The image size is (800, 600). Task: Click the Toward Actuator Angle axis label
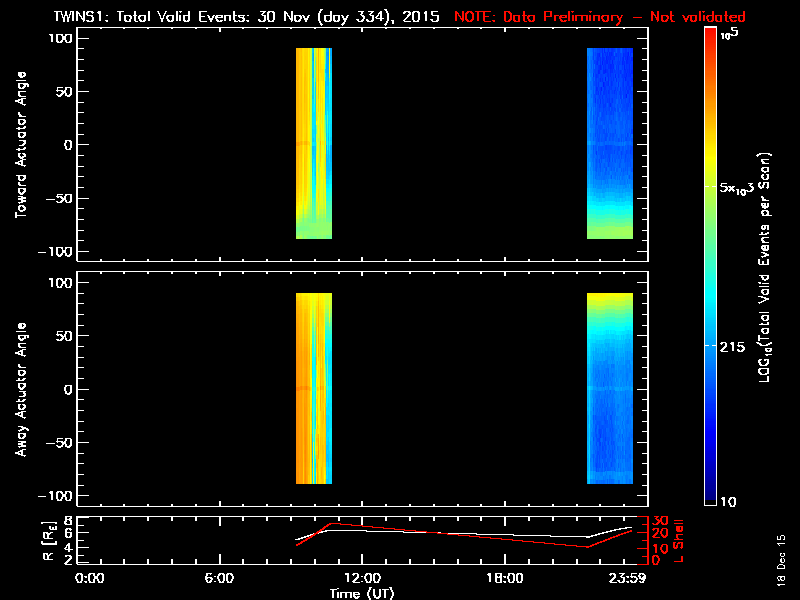[x=18, y=145]
